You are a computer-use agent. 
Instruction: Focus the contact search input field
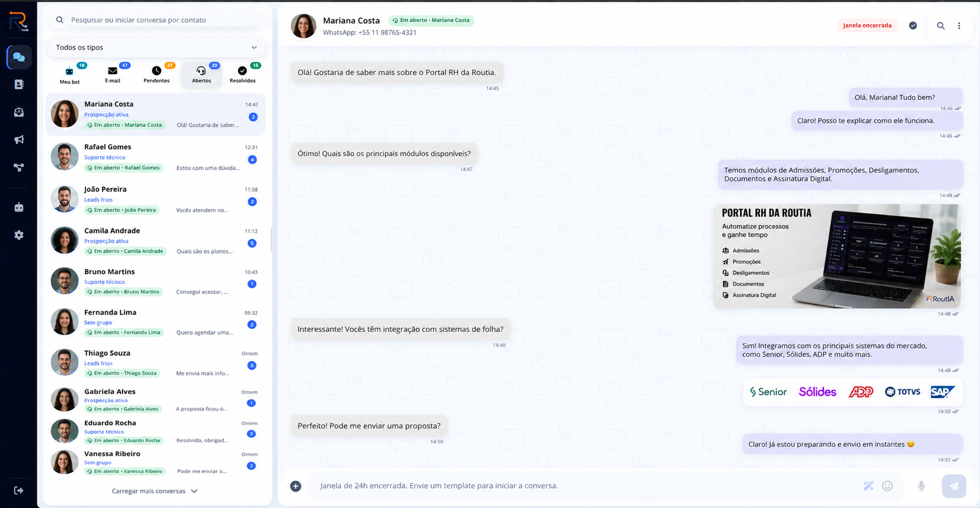pyautogui.click(x=156, y=20)
